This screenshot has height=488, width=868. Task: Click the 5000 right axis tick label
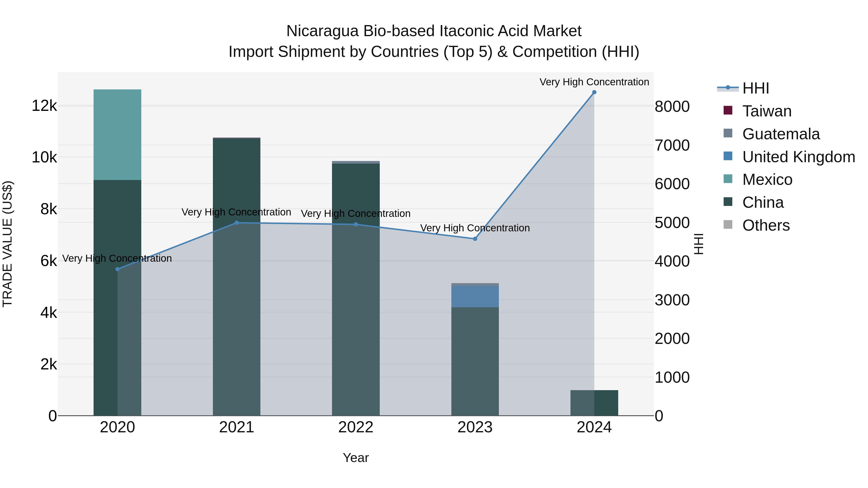[x=672, y=223]
